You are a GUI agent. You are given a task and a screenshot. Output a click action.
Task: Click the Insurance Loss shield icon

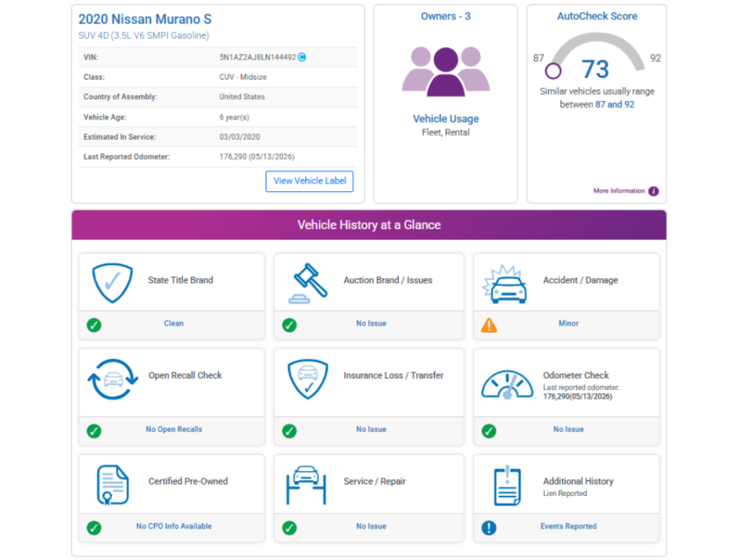pos(308,379)
